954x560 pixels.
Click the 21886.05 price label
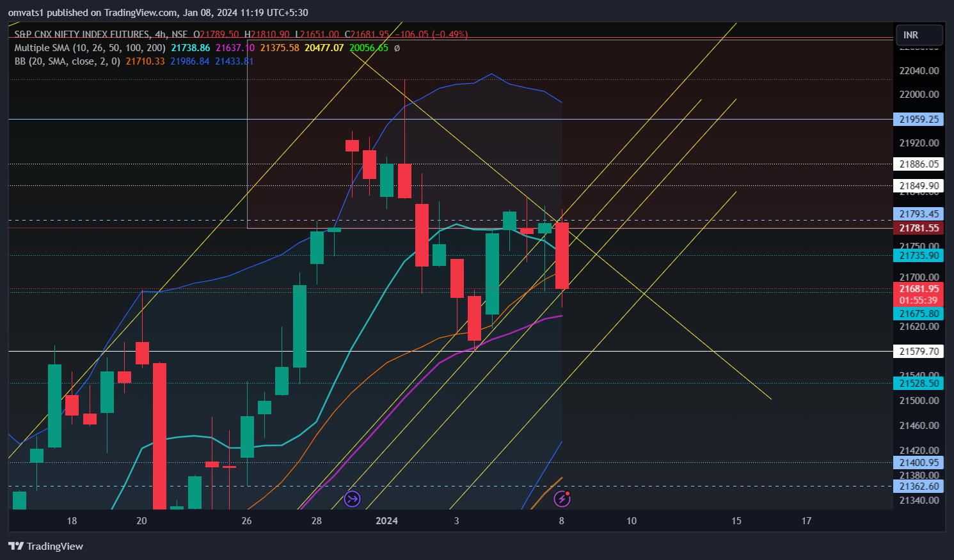click(919, 164)
